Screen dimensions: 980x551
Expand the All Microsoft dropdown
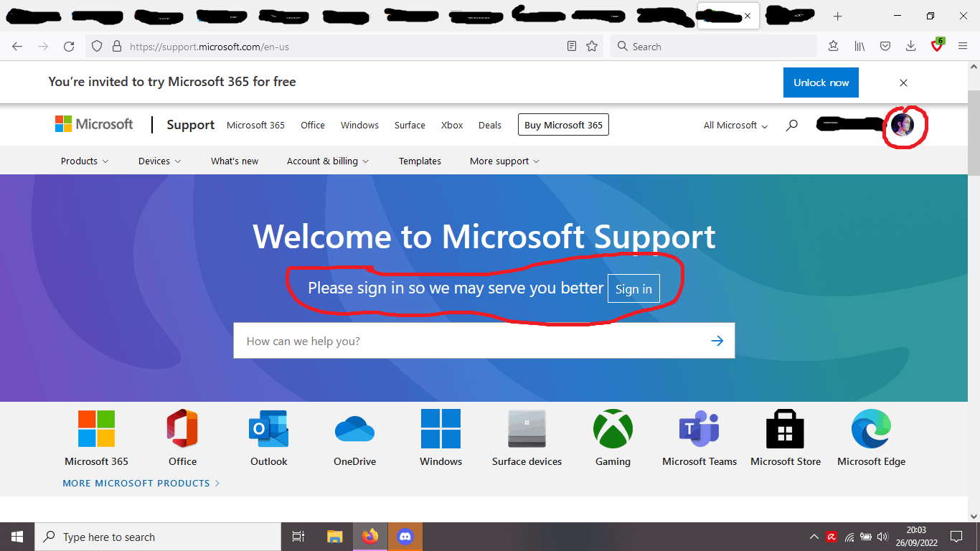click(x=735, y=125)
